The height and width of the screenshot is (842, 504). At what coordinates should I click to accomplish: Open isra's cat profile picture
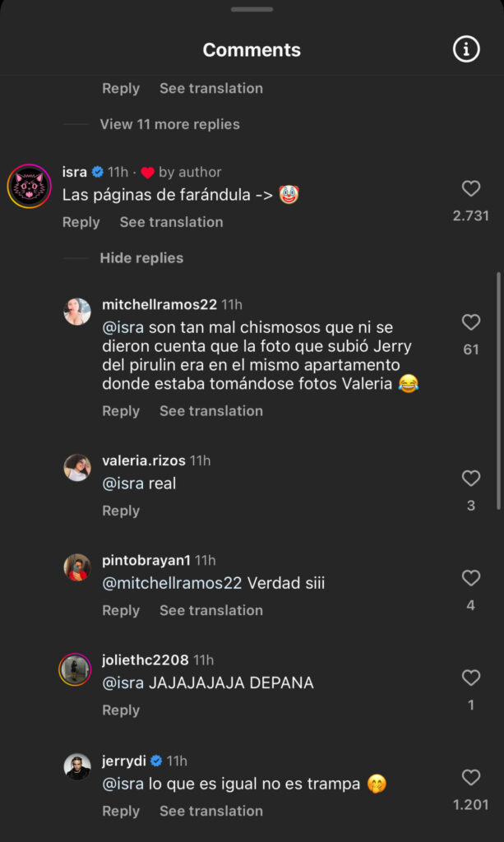point(30,186)
